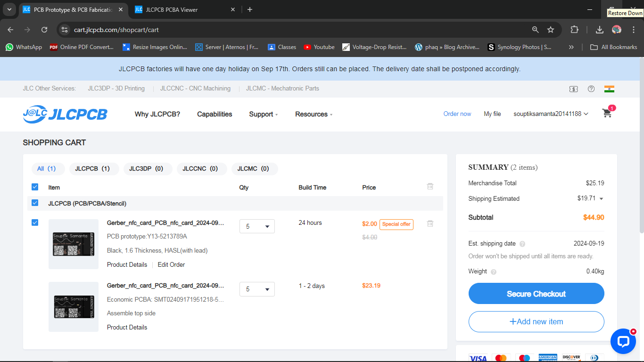
Task: Open Product Details for PCB prototype
Action: coord(127,264)
